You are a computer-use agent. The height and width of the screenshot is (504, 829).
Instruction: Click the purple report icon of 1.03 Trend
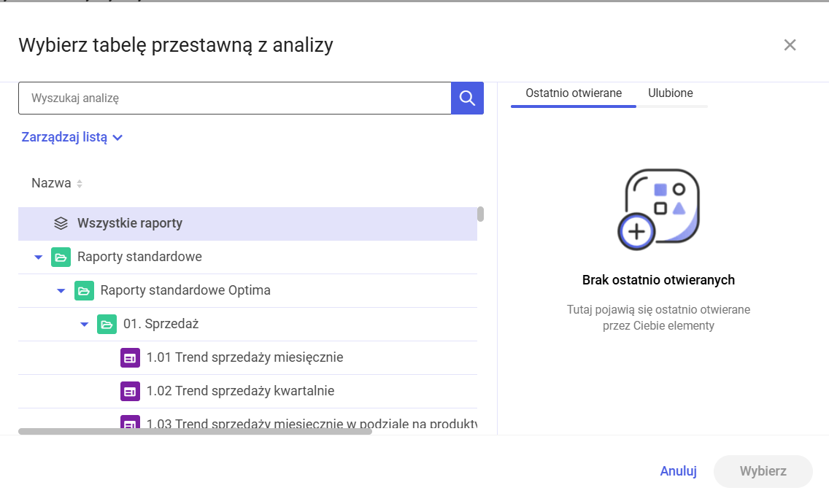pos(130,422)
